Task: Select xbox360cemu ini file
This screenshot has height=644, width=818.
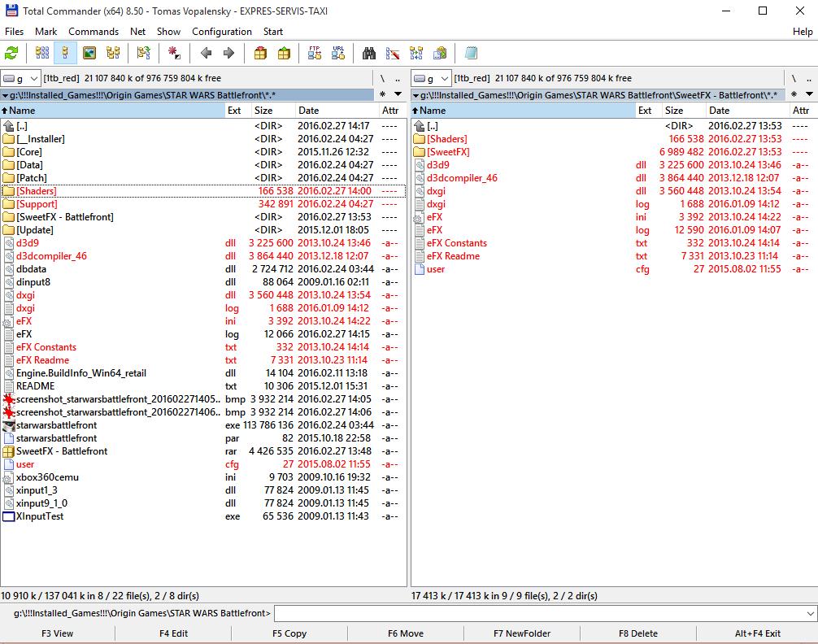Action: [203, 477]
